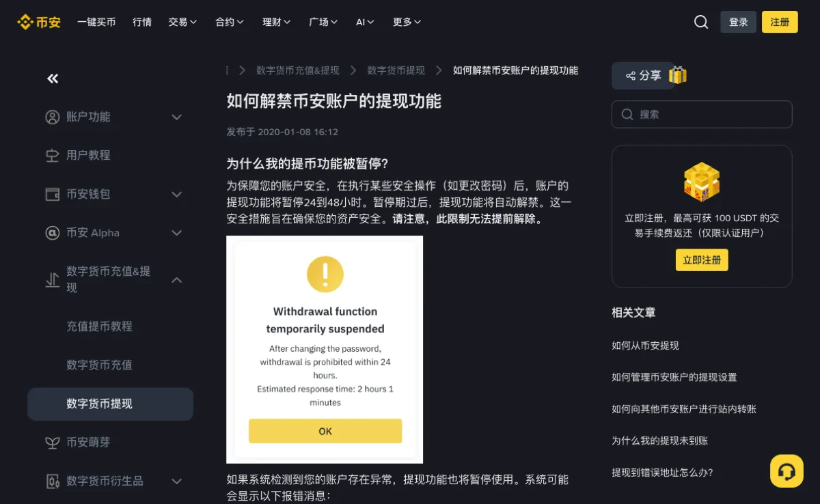Screen dimensions: 820x504
Task: Focus the 搜索 search input field
Action: pyautogui.click(x=702, y=115)
